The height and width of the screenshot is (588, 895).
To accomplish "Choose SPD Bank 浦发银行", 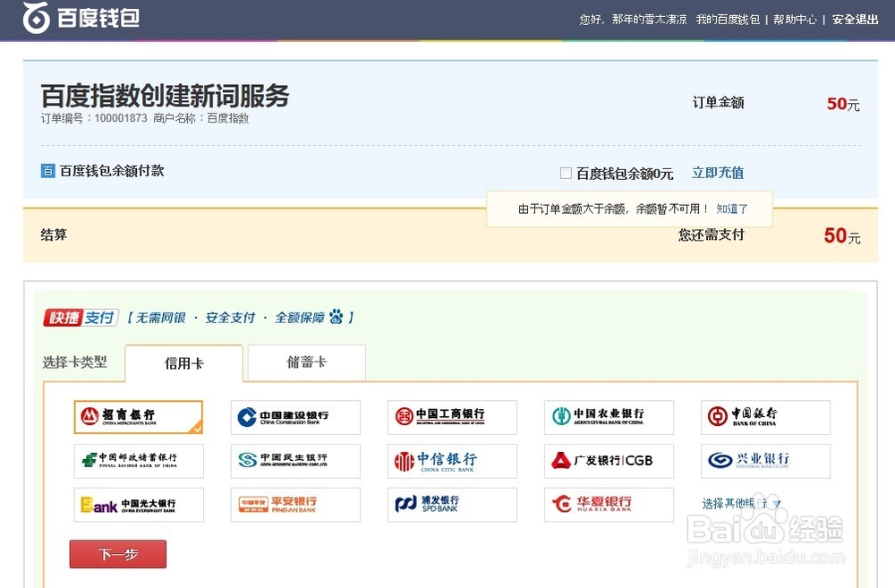I will click(x=452, y=505).
